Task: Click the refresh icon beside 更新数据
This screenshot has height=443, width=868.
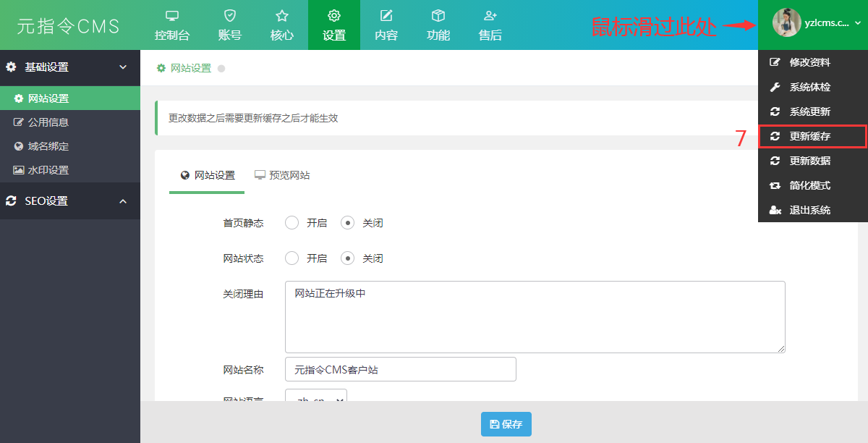Action: [775, 161]
